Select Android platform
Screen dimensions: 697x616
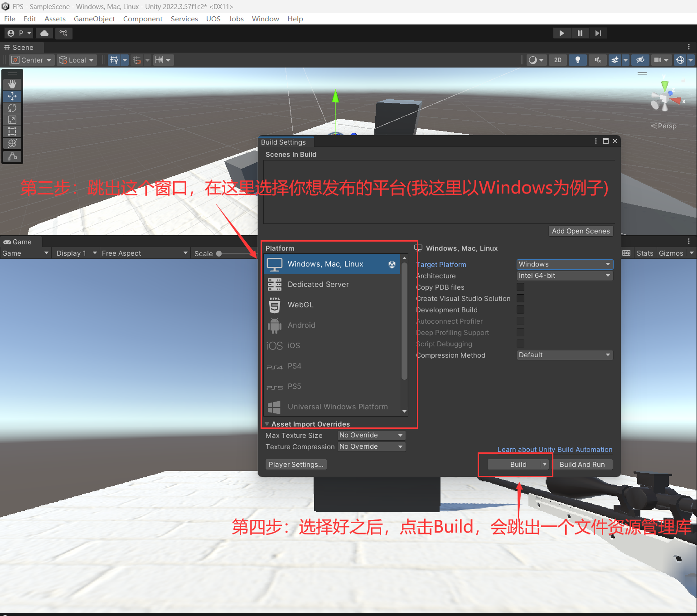coord(332,325)
